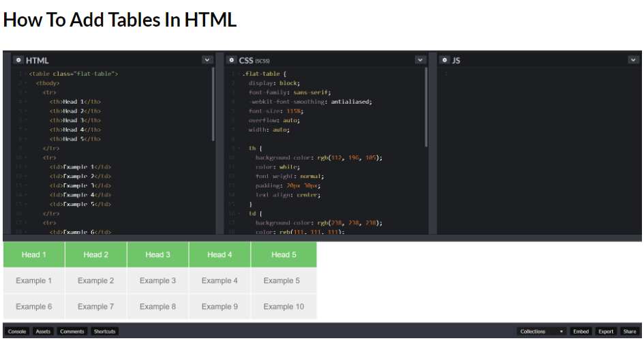Click the Export button
The height and width of the screenshot is (343, 644).
[606, 331]
